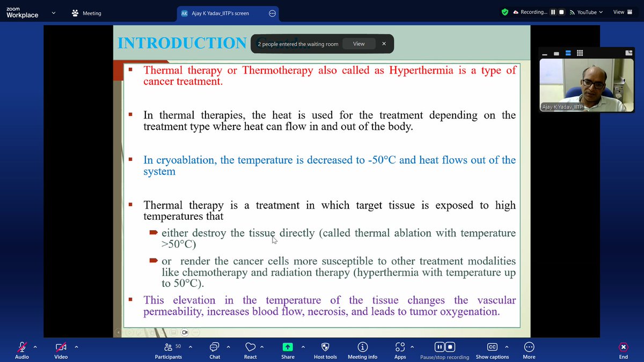Open the React emoji picker

[x=250, y=350]
